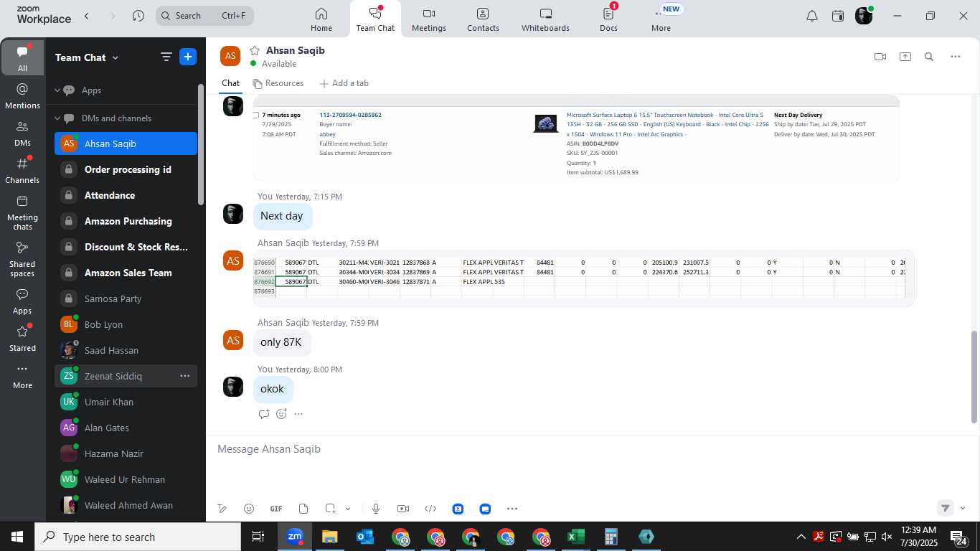Click the Search box in the title bar
This screenshot has width=980, height=551.
[x=204, y=16]
